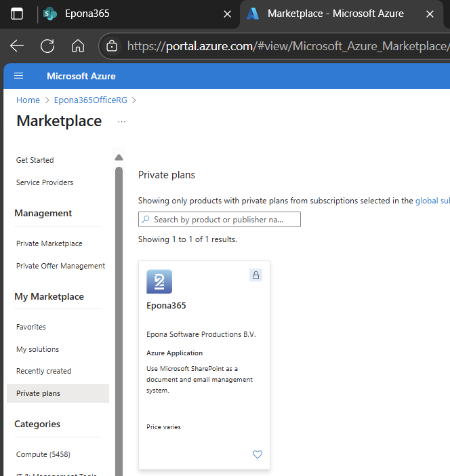
Task: Click the sidebar scroll up arrow
Action: tap(119, 157)
